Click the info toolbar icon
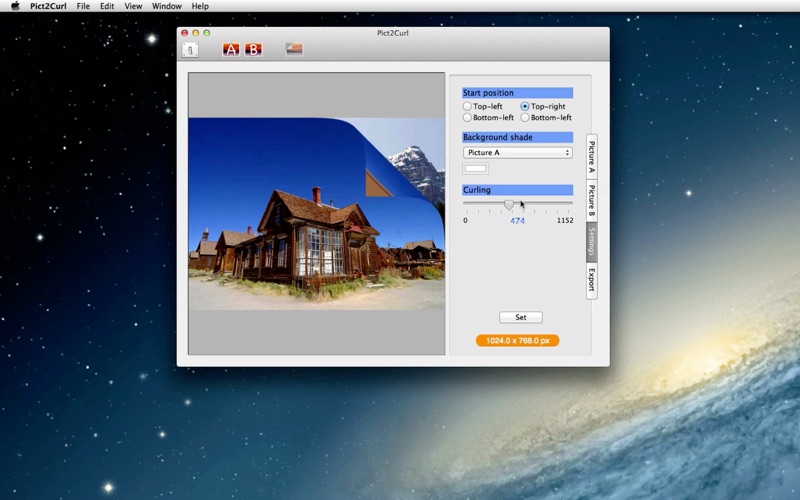Viewport: 800px width, 500px height. tap(190, 49)
